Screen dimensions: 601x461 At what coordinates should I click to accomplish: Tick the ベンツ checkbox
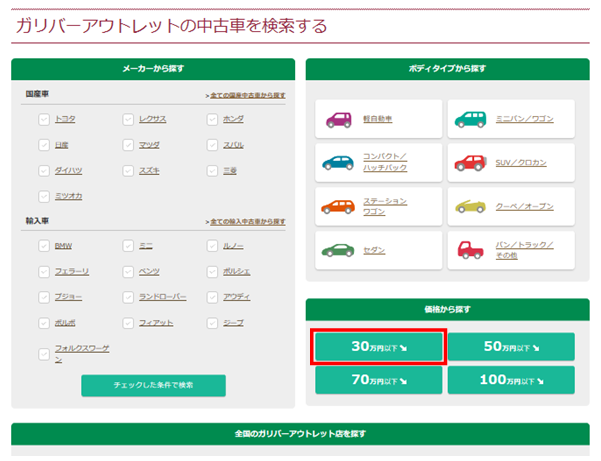point(128,272)
